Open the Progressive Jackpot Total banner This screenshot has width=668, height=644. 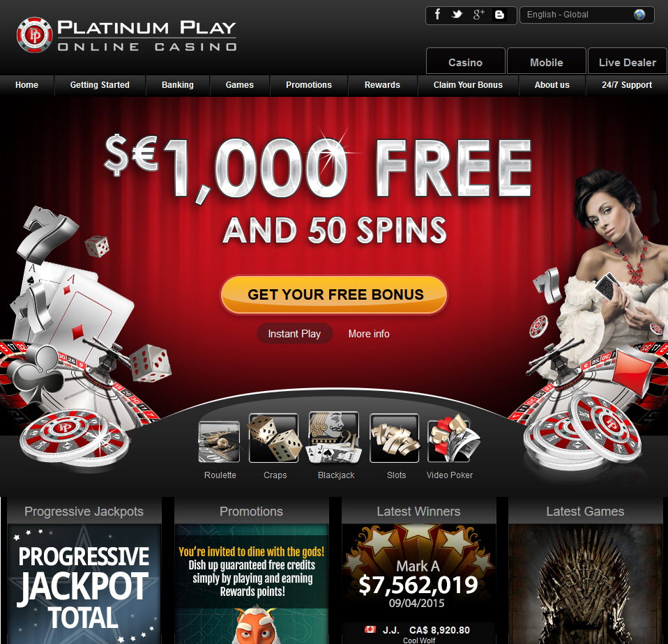84,583
